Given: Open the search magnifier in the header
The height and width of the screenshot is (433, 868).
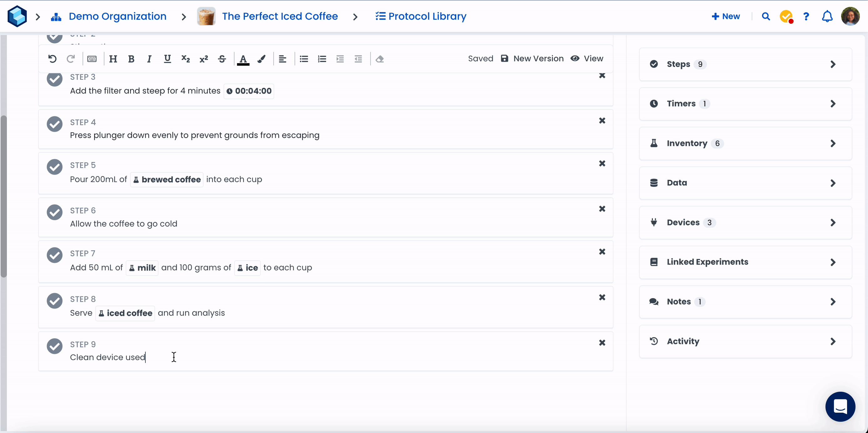Looking at the screenshot, I should (x=765, y=16).
